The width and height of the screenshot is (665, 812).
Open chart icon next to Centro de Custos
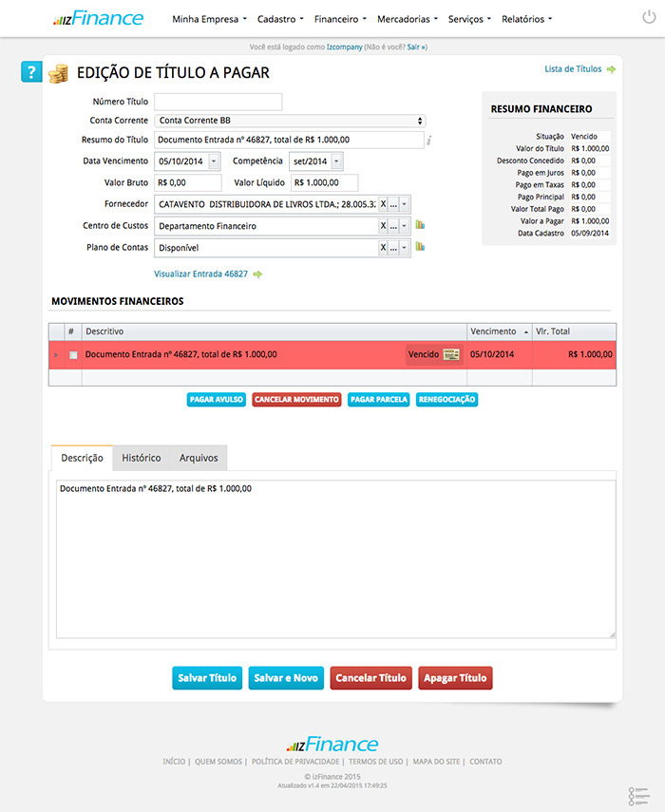click(x=420, y=226)
